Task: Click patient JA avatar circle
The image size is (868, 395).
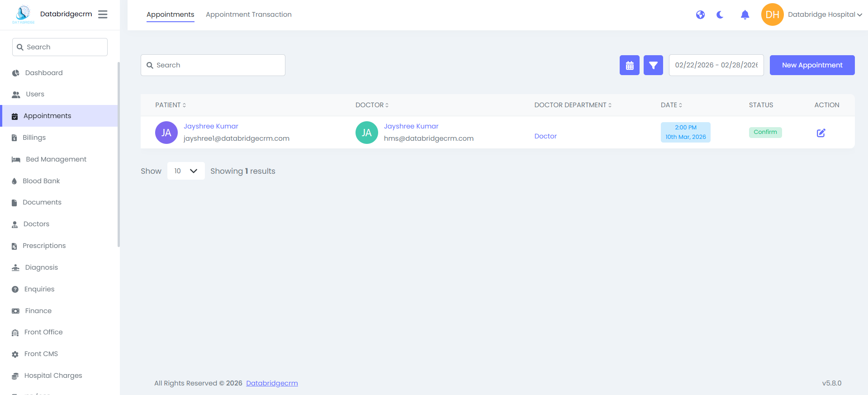Action: tap(166, 133)
